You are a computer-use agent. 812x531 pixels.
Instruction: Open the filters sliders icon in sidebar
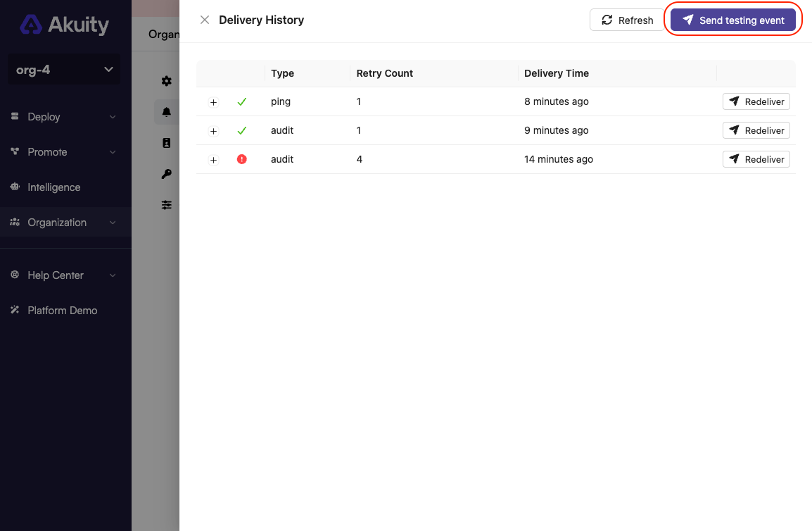coord(167,204)
